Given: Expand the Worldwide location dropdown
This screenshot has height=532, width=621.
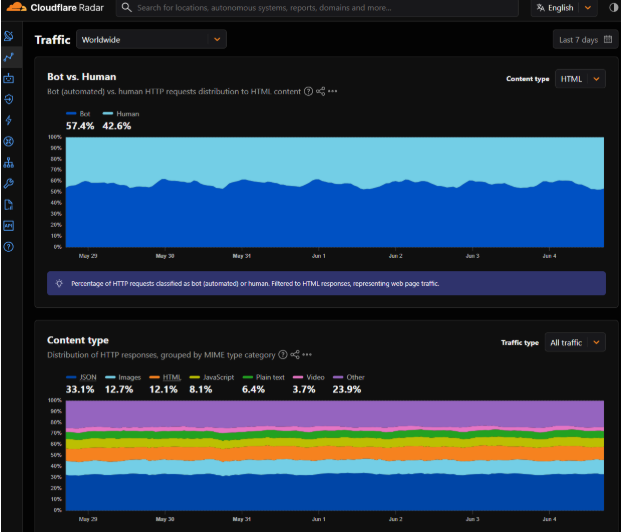Looking at the screenshot, I should point(151,40).
